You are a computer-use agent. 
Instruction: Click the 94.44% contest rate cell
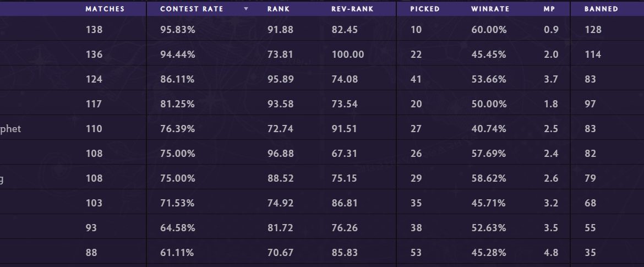coord(177,55)
